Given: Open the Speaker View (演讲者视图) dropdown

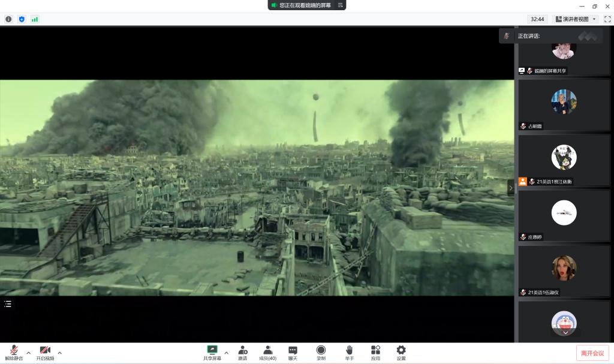Looking at the screenshot, I should pos(576,19).
